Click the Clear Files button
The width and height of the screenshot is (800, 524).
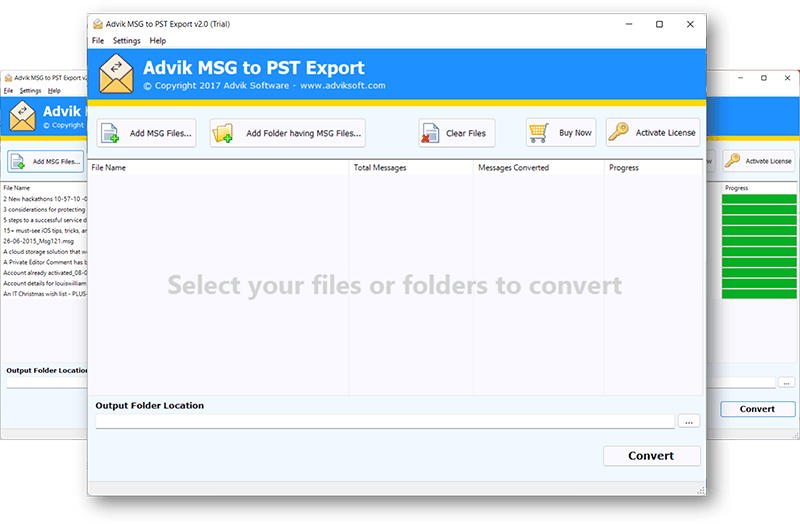point(457,133)
